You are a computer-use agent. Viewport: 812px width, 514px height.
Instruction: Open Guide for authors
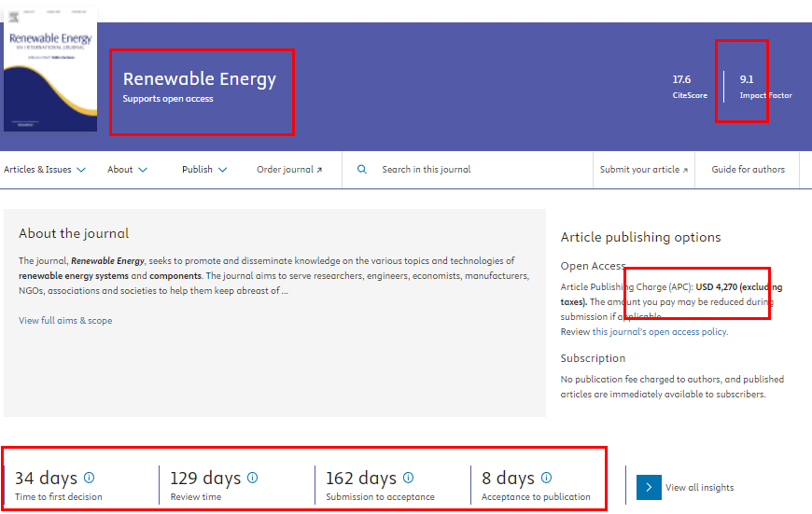click(x=748, y=169)
